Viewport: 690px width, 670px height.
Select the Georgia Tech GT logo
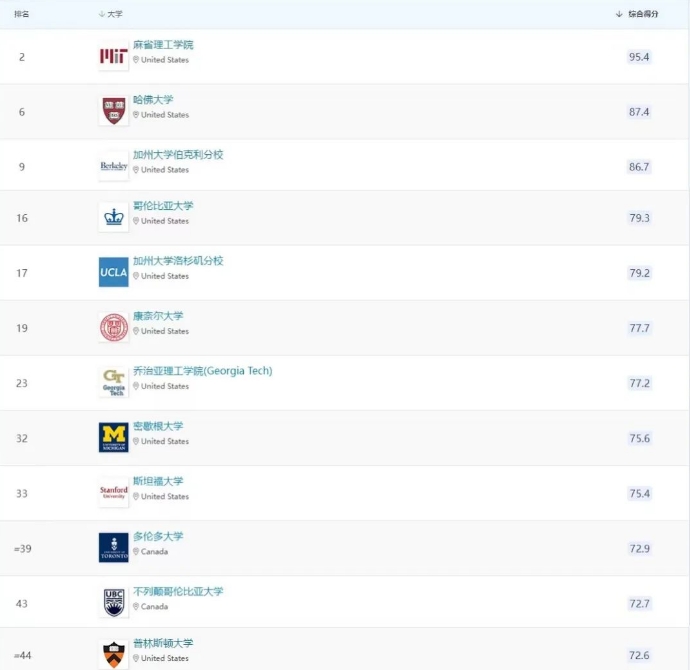[x=114, y=382]
